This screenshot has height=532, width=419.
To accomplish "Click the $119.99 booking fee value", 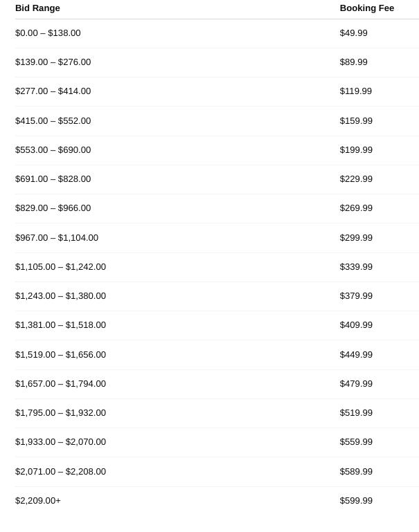I will tap(355, 91).
